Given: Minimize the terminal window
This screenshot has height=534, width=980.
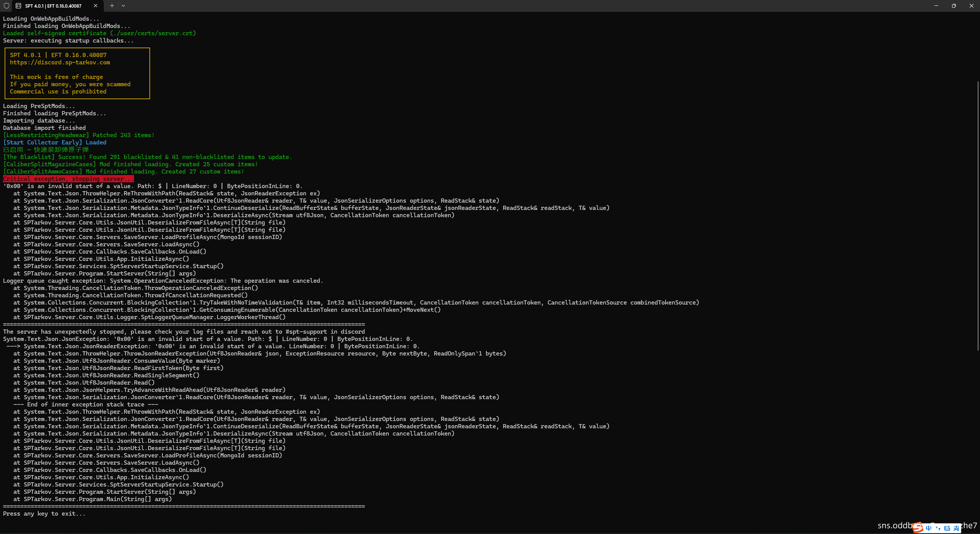Looking at the screenshot, I should (936, 6).
